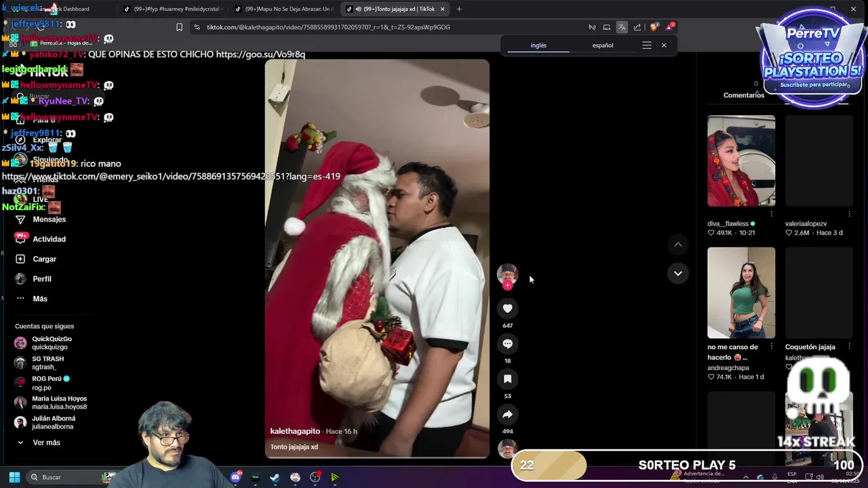Click the Brave shields icon
868x488 pixels.
654,27
